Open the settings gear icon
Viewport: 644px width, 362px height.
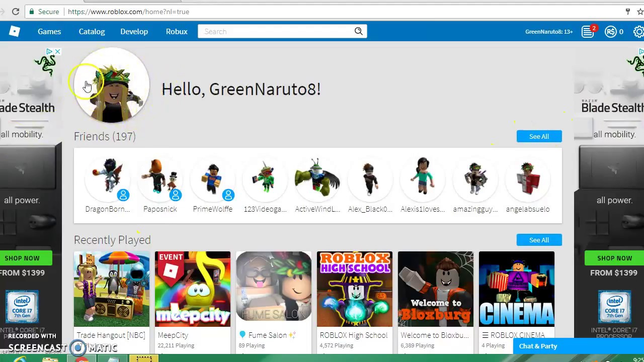pyautogui.click(x=638, y=31)
